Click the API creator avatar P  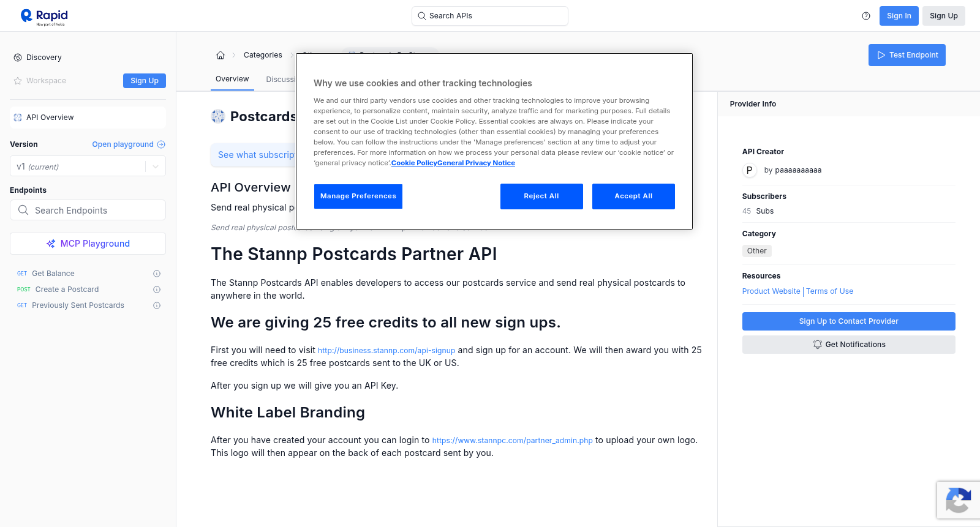(x=750, y=170)
